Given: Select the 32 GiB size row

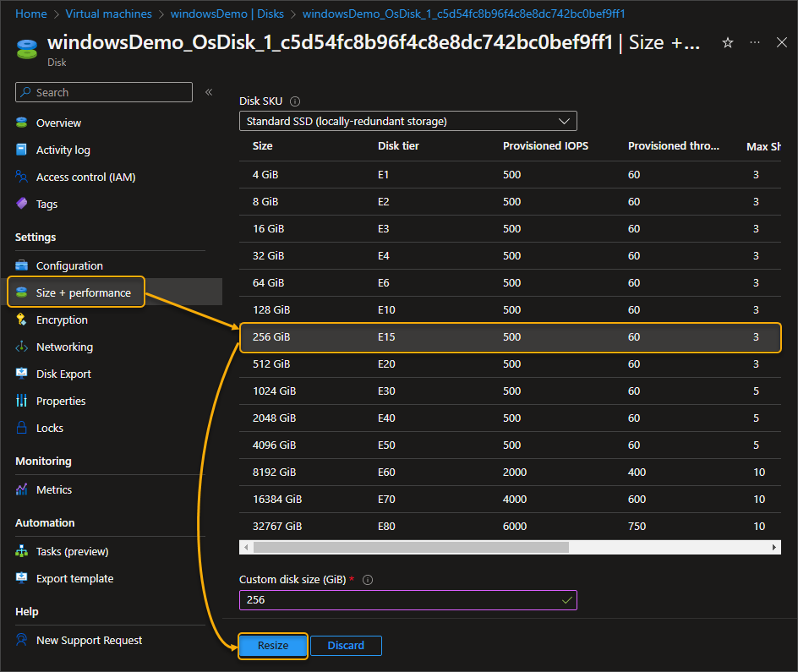Looking at the screenshot, I should [510, 255].
